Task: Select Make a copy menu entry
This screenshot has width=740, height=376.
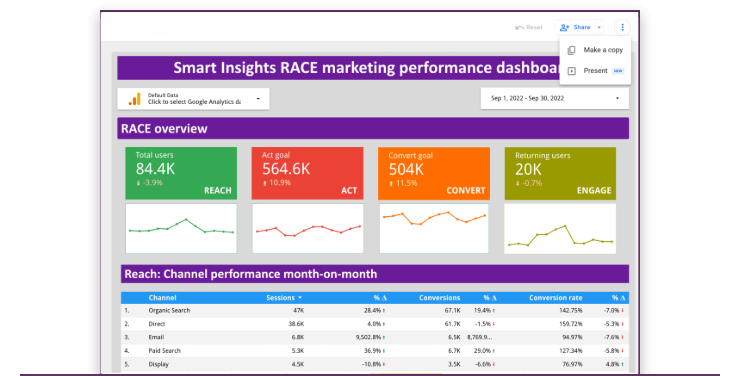Action: pos(596,50)
